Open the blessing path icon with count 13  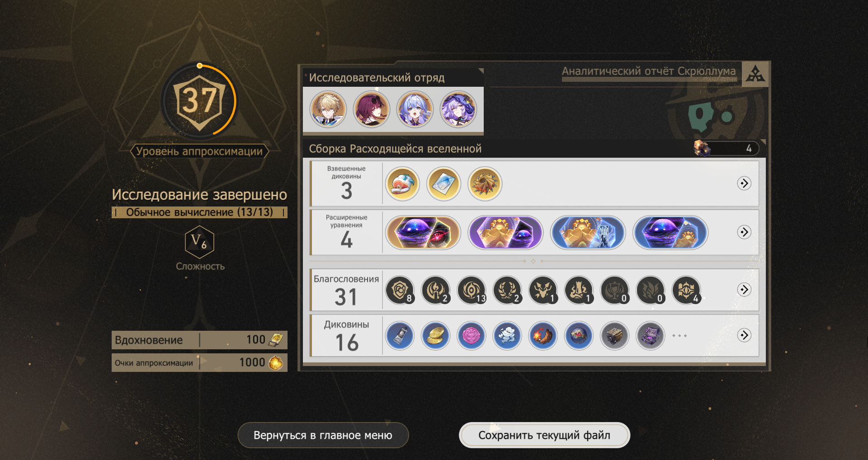[x=472, y=290]
